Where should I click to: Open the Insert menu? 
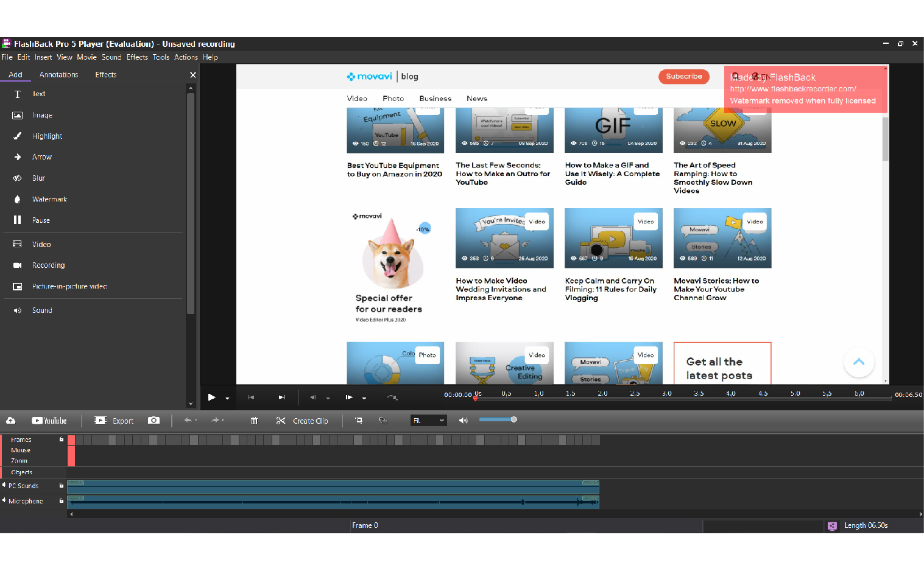43,57
